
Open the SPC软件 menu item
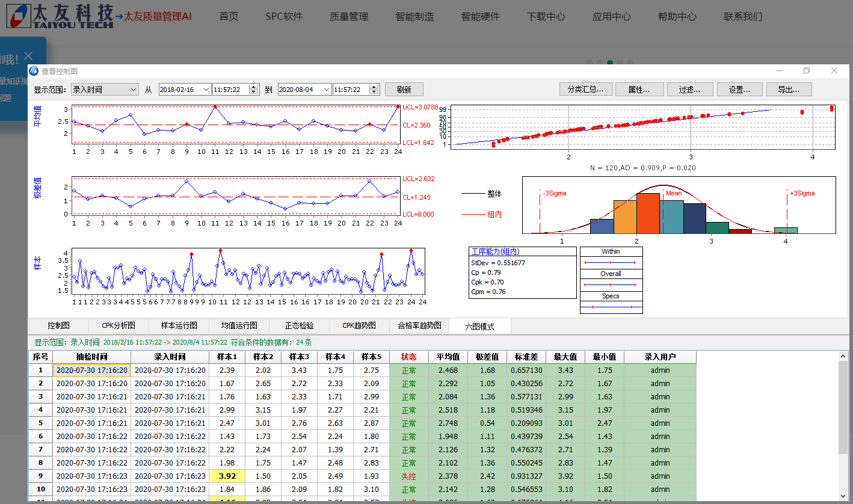pyautogui.click(x=284, y=16)
